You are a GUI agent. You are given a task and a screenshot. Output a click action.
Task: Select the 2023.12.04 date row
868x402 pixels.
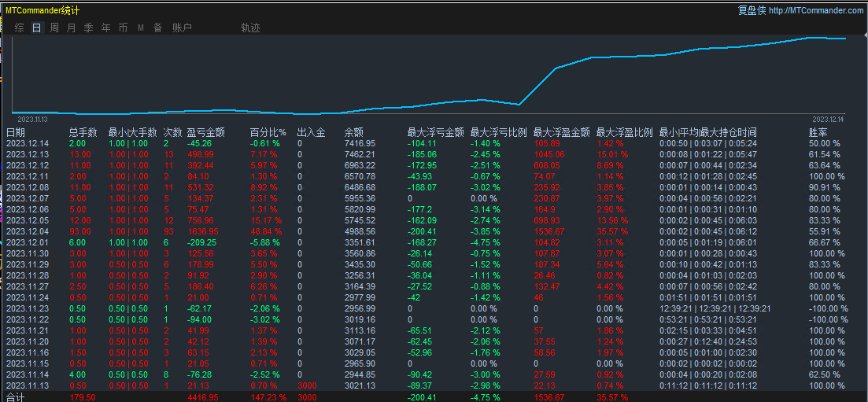(x=28, y=231)
